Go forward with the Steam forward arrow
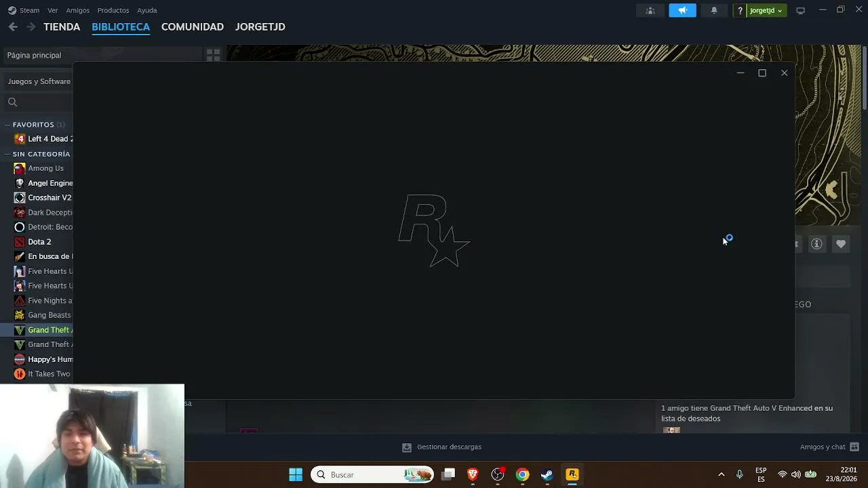This screenshot has width=868, height=488. [x=31, y=26]
